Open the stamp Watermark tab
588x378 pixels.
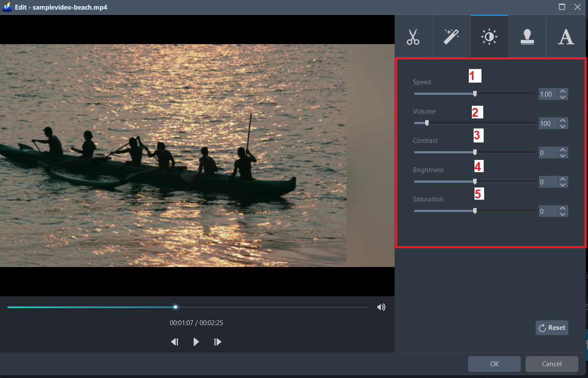[x=527, y=37]
